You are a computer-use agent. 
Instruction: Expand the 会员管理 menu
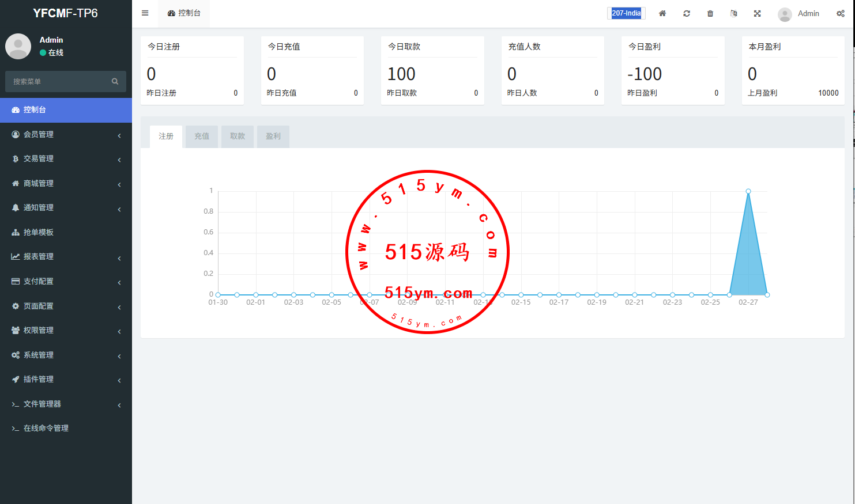(x=39, y=134)
